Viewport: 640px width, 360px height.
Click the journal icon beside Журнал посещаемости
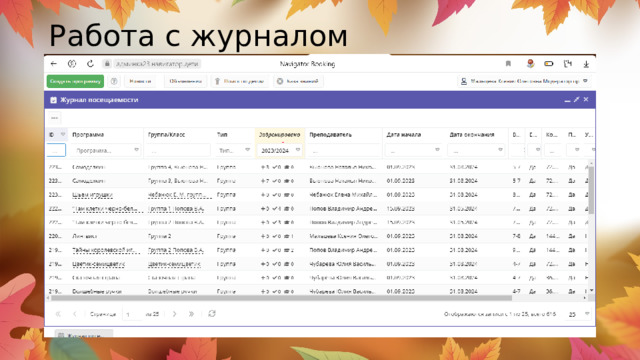[x=53, y=100]
